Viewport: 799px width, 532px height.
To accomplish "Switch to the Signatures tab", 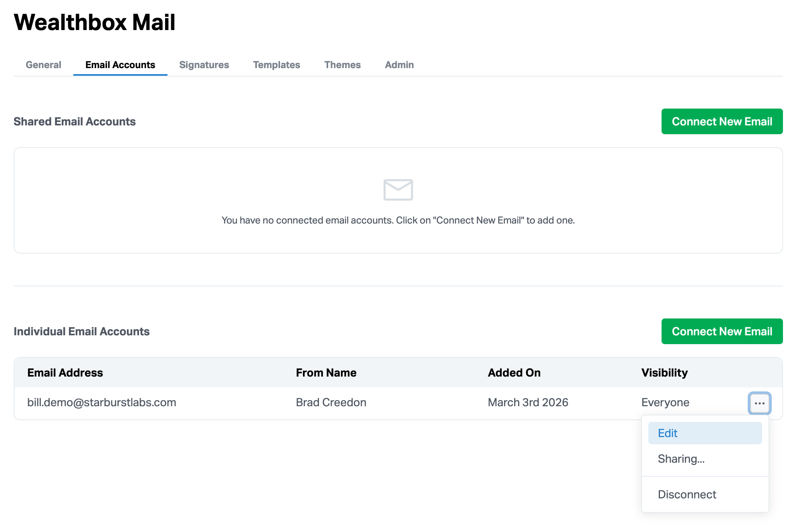I will [x=204, y=65].
